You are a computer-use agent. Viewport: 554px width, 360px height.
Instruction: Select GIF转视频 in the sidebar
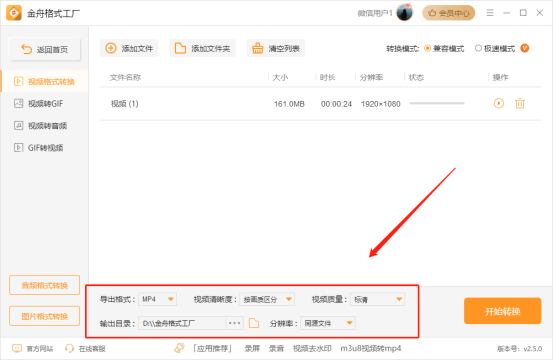coord(45,148)
